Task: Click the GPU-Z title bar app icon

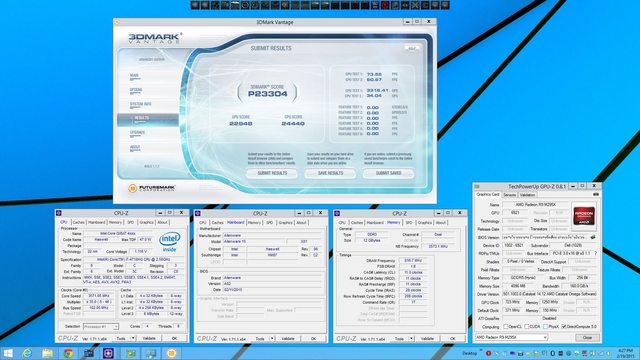Action: (477, 186)
